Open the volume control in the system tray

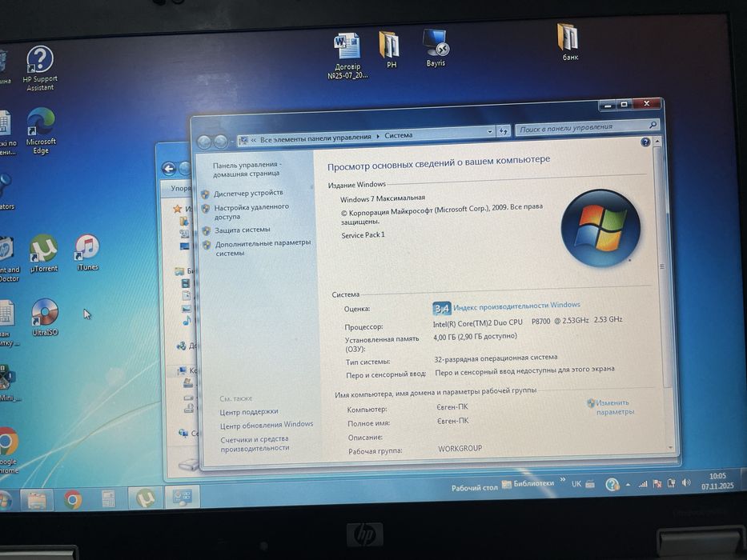(x=686, y=482)
